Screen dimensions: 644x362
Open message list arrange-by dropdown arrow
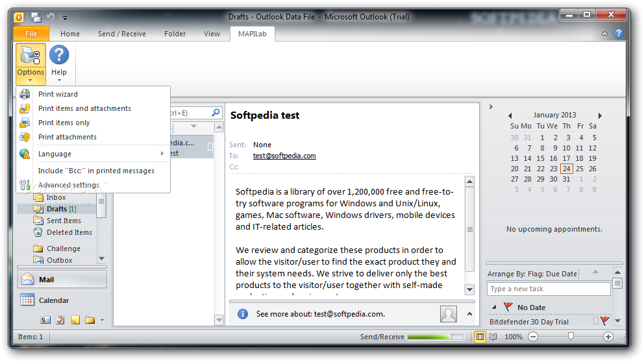click(x=194, y=127)
